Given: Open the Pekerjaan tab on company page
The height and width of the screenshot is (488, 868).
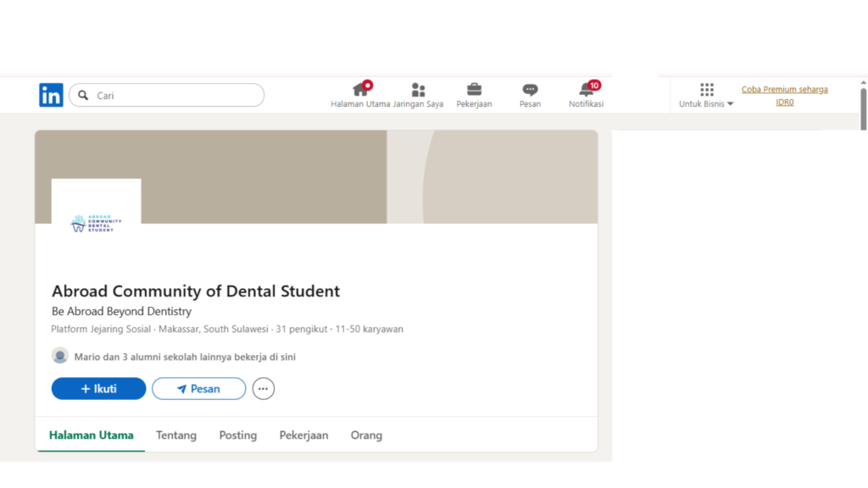Looking at the screenshot, I should [x=303, y=435].
